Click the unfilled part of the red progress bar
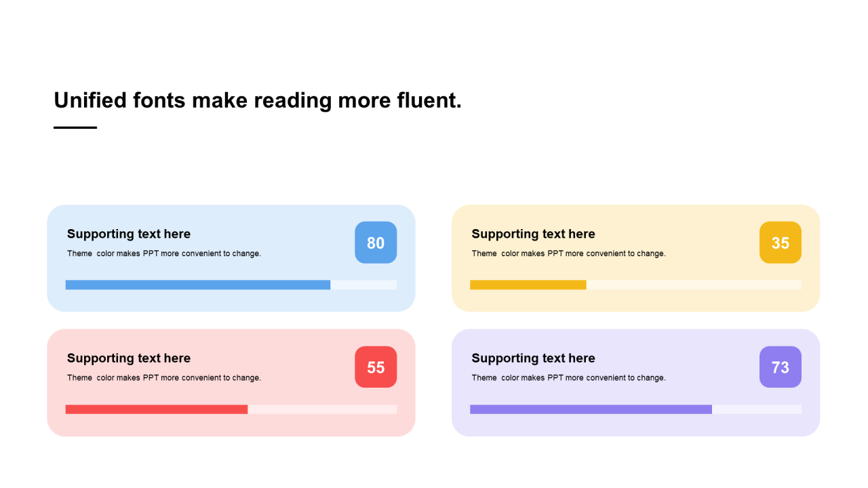This screenshot has height=488, width=868. tap(322, 409)
